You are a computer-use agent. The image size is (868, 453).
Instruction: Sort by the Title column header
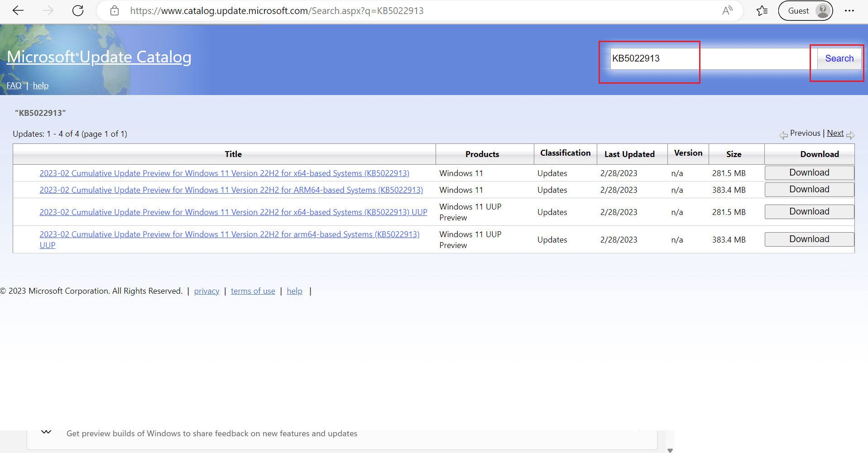pos(233,154)
